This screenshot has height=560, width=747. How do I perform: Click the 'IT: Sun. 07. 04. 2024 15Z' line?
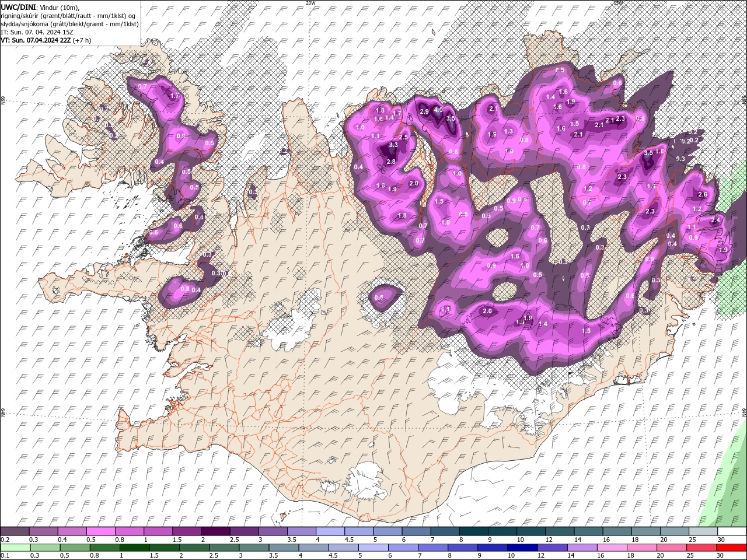37,32
